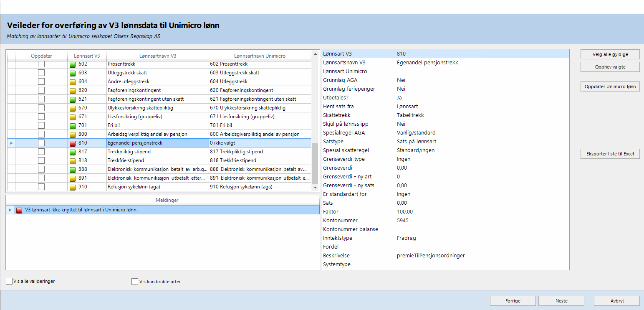
Task: Click the row indicator arrow in the Meldinger list
Action: (x=10, y=210)
